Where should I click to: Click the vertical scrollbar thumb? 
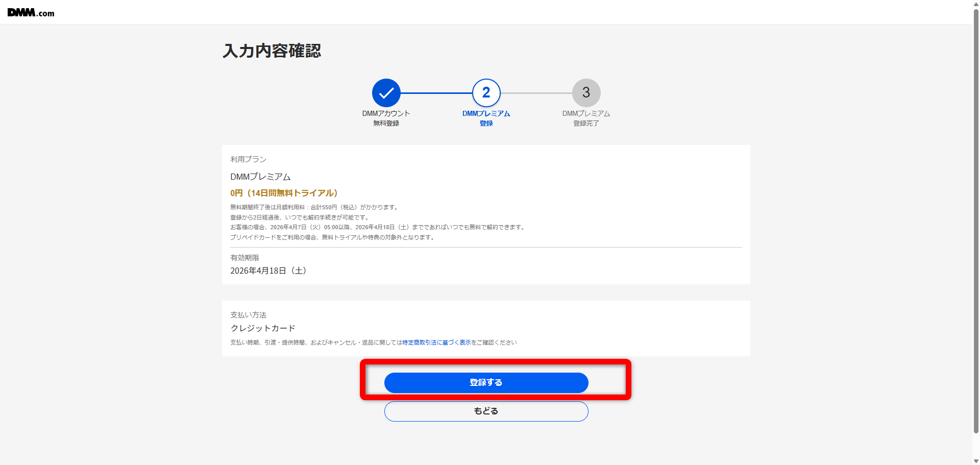(x=976, y=219)
